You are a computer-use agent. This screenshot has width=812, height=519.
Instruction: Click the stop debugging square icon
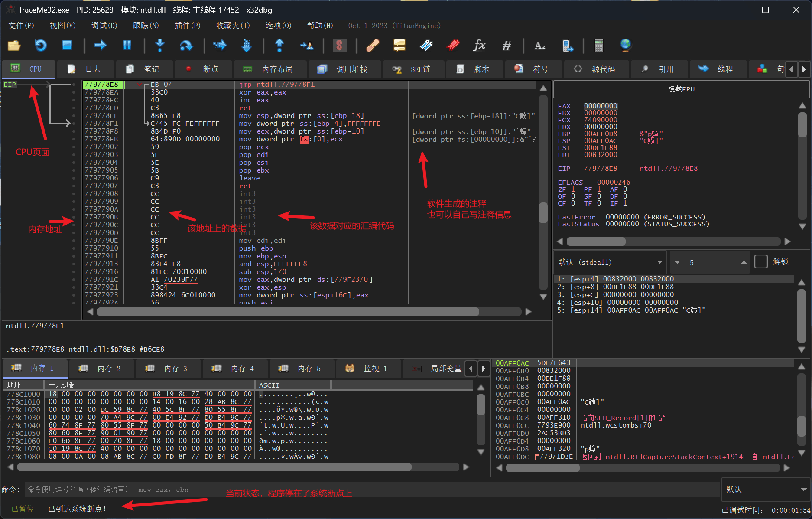67,45
